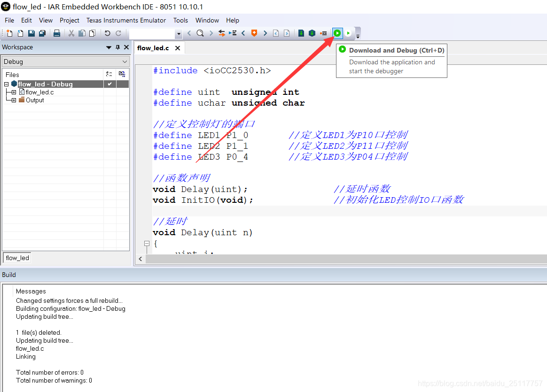This screenshot has height=392, width=547.
Task: Open the Debug configuration dropdown
Action: [66, 61]
